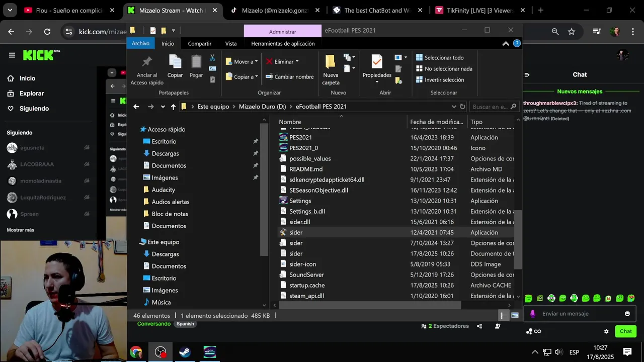Select sider-icon DDS image file

(302, 264)
